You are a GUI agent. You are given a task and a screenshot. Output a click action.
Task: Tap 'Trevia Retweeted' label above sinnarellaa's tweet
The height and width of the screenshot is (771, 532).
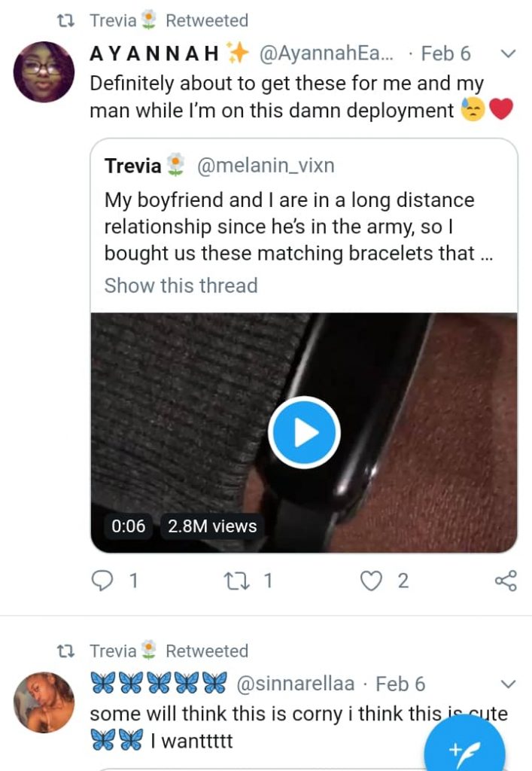coord(169,651)
